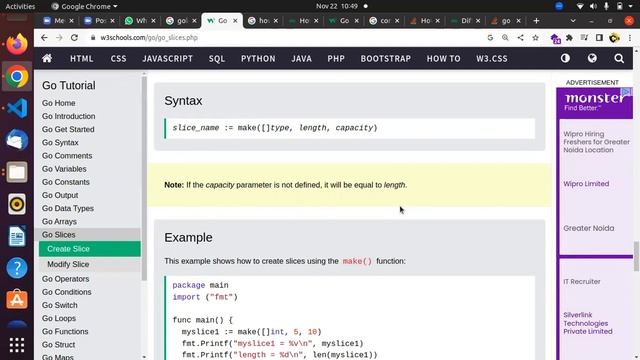This screenshot has height=360, width=640.
Task: Open Files manager from the dock
Action: 17,172
